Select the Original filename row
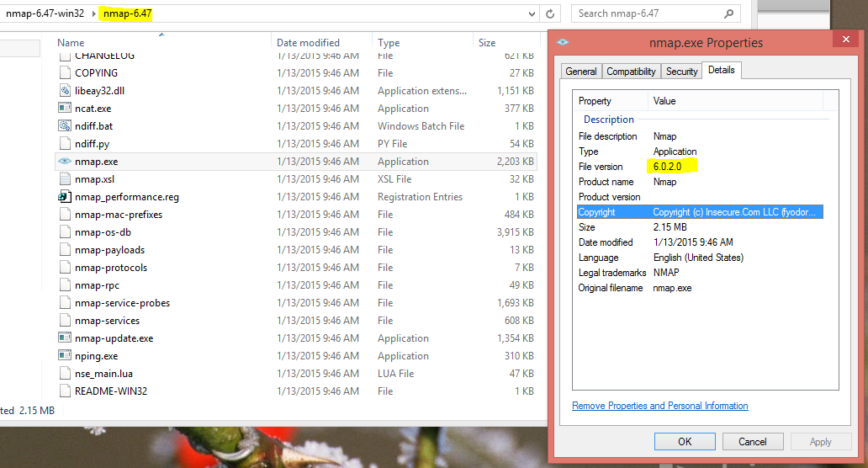The image size is (868, 468). tap(700, 288)
